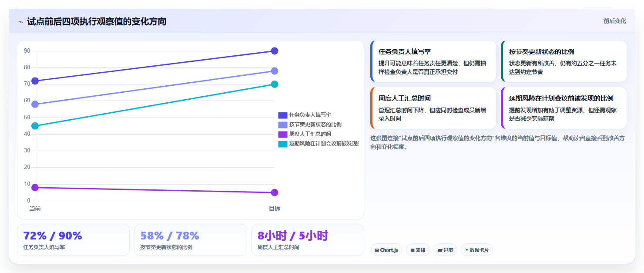Click the cyan data point at 45
Screen dimensions: 644x273
tap(35, 126)
